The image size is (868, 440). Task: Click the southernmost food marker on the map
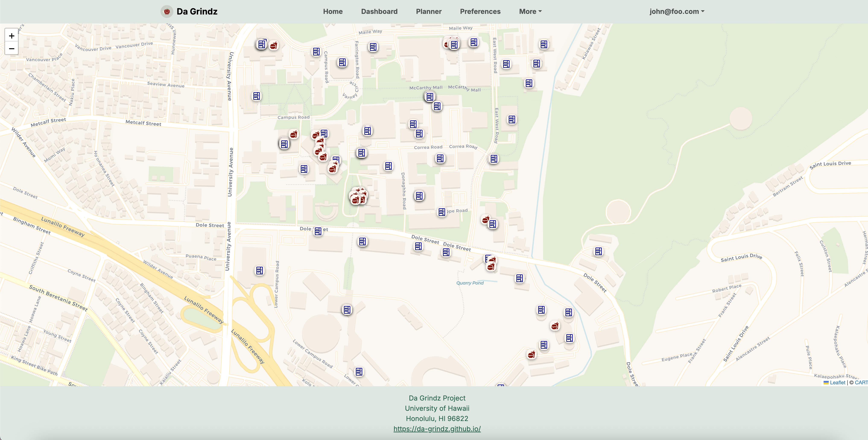click(531, 354)
